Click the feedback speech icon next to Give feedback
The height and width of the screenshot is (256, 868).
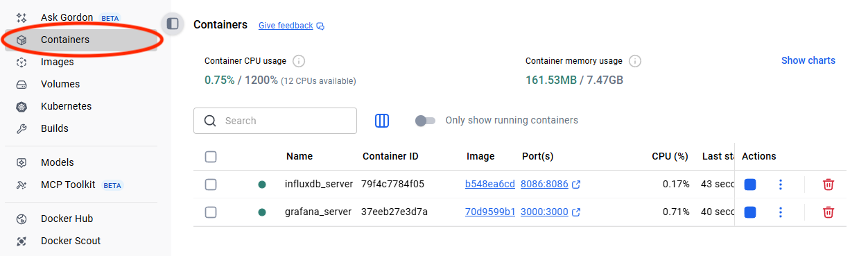pos(320,26)
